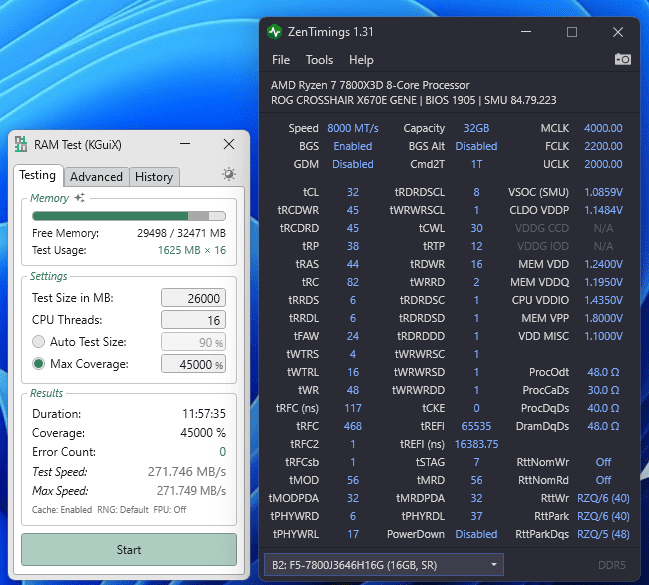649x585 pixels.
Task: Click the Coverage 45000 % result value
Action: pyautogui.click(x=203, y=433)
